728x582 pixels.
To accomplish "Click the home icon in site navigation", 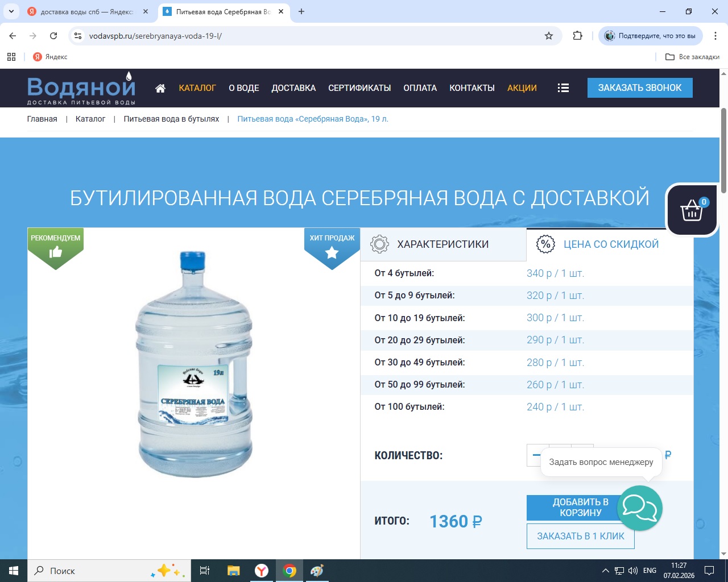I will [x=160, y=88].
